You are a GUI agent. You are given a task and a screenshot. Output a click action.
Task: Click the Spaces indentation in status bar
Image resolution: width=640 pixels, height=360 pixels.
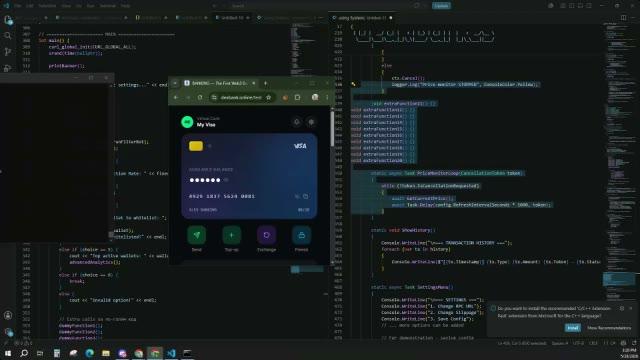point(560,343)
